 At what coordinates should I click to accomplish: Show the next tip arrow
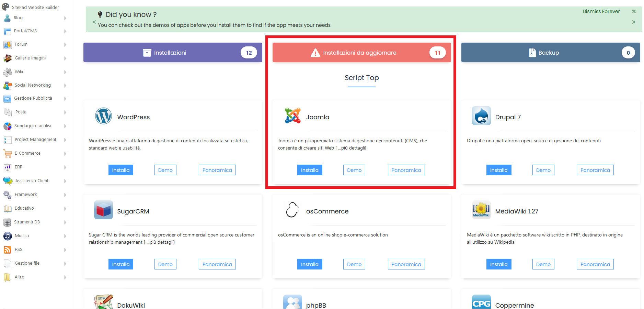[634, 22]
